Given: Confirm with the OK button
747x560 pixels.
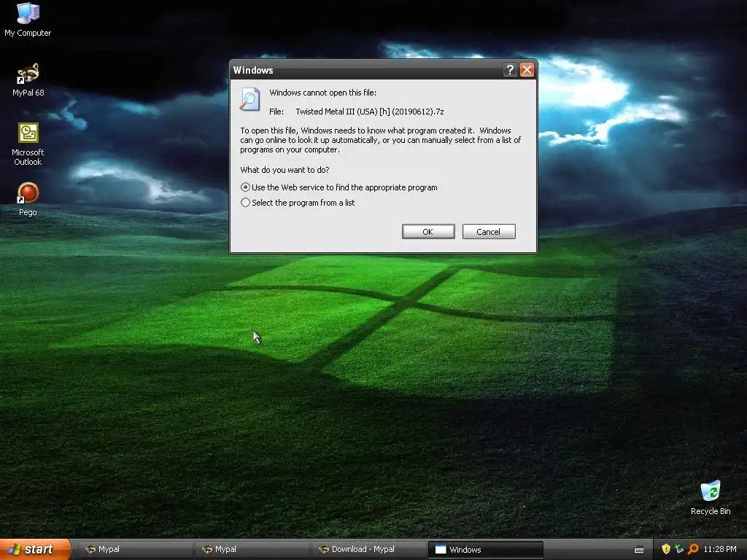Looking at the screenshot, I should pos(427,231).
